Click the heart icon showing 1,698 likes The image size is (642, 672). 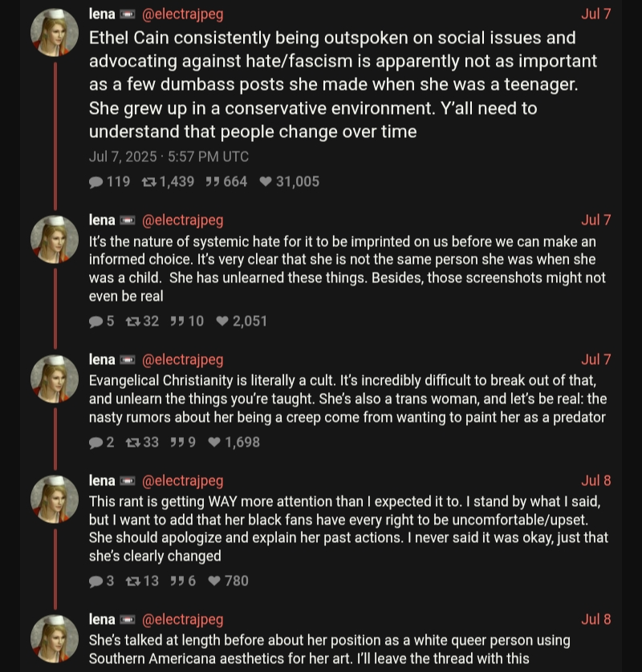coord(214,442)
